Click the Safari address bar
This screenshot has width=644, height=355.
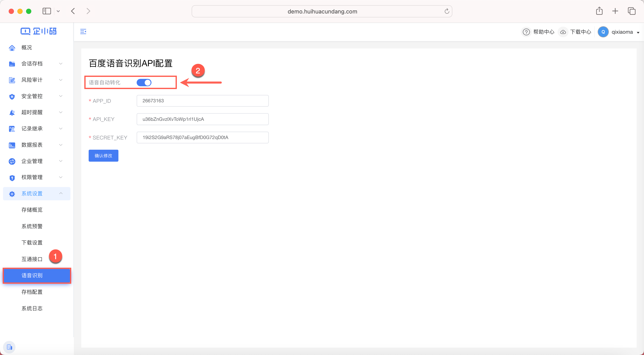point(322,11)
